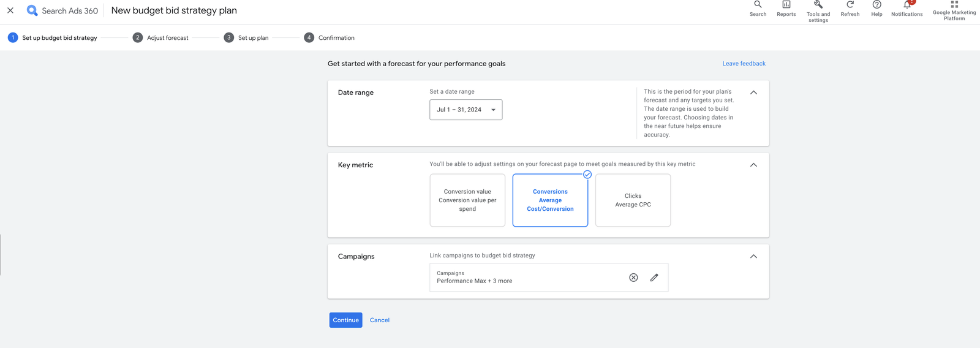Image resolution: width=980 pixels, height=348 pixels.
Task: Choose Clicks Average CPC key metric
Action: pos(633,200)
